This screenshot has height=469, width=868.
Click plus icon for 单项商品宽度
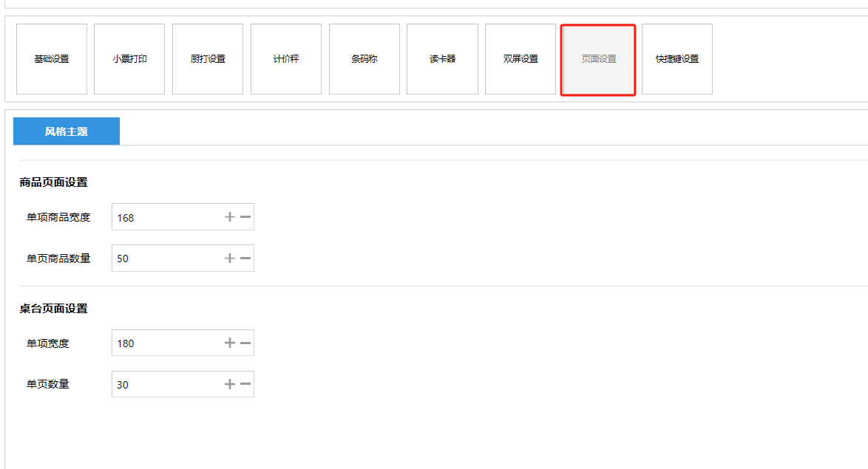230,217
